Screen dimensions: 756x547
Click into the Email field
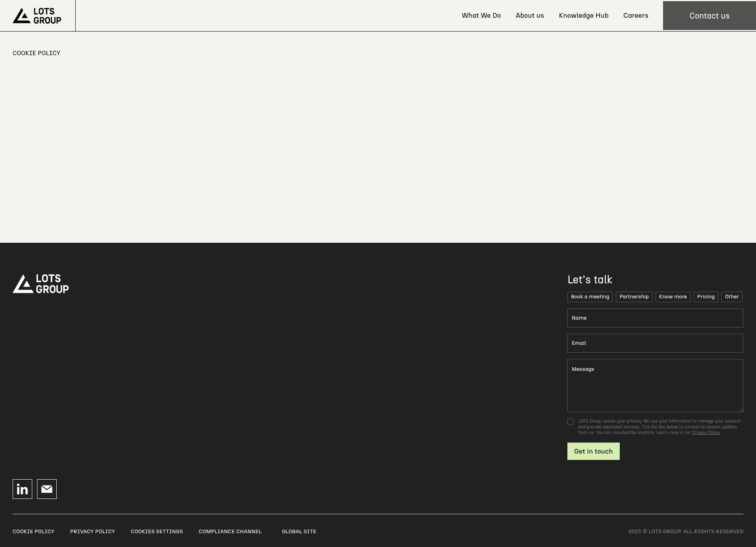(x=655, y=343)
